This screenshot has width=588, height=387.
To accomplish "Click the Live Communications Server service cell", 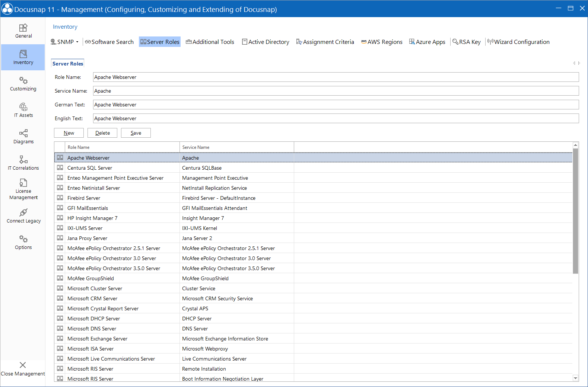I will point(237,359).
